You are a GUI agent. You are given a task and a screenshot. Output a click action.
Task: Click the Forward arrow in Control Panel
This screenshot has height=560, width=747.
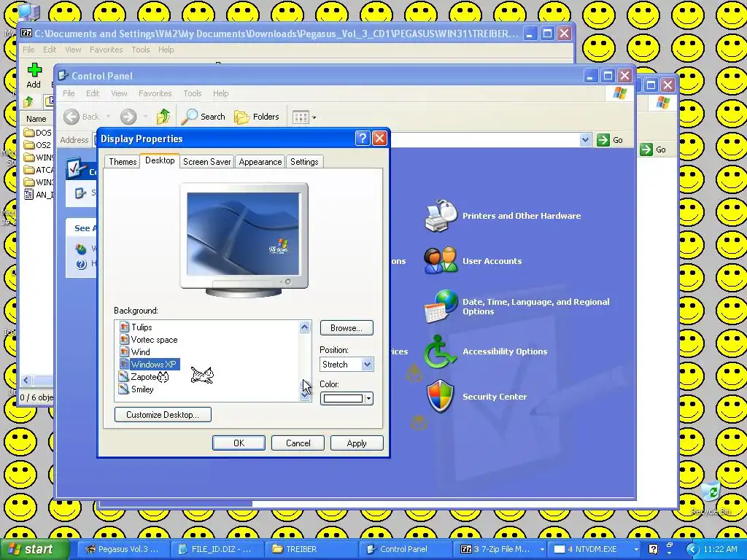pyautogui.click(x=128, y=117)
